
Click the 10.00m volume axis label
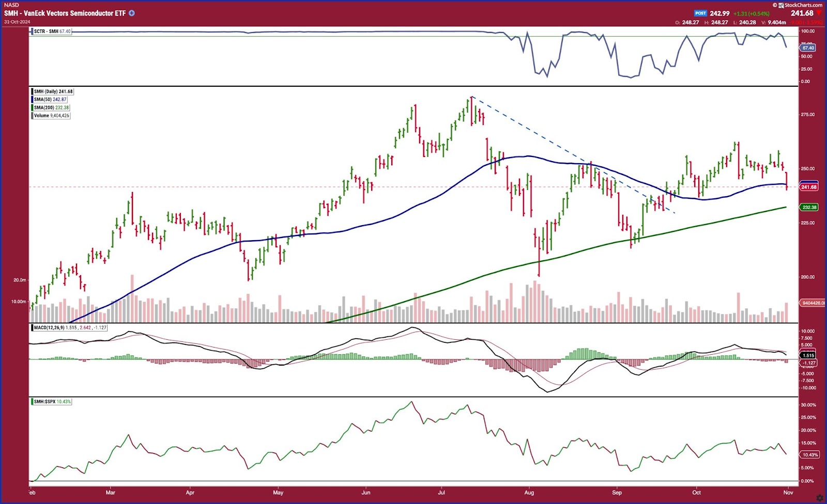tap(19, 302)
